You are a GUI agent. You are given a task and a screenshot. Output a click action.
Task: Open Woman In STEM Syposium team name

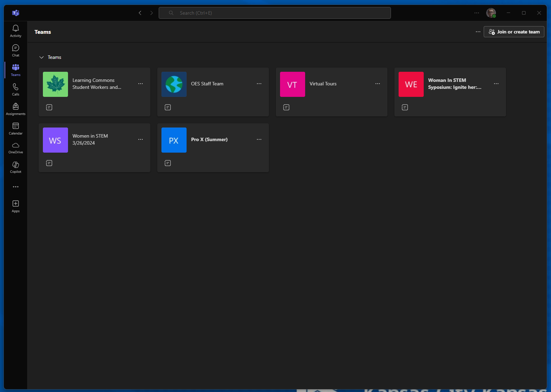click(455, 84)
